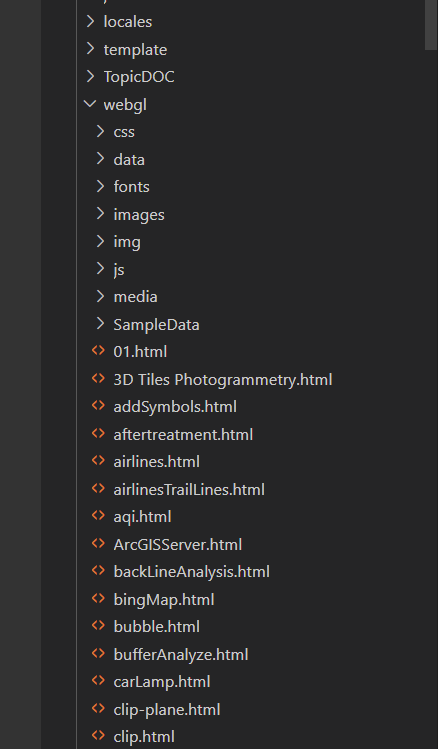The height and width of the screenshot is (749, 438).
Task: Expand the locales folder chevron
Action: [x=90, y=21]
